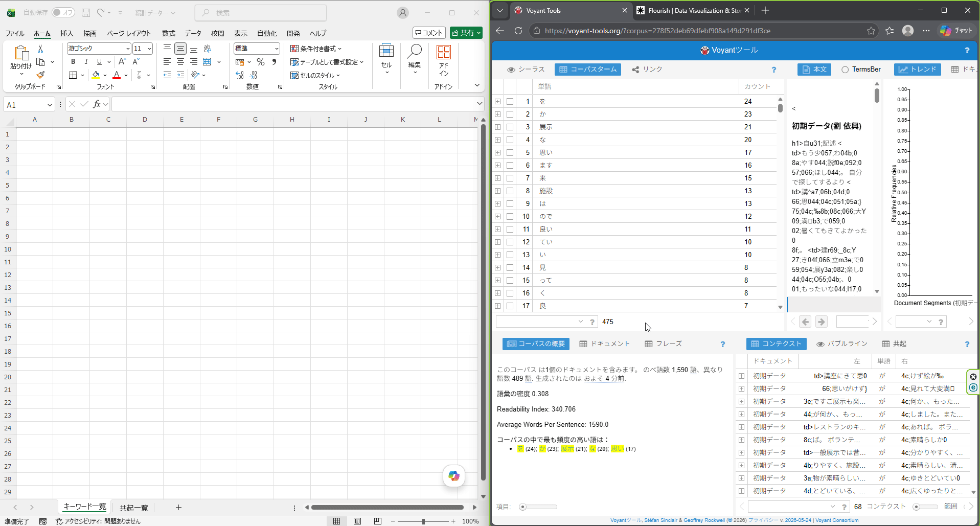Cut selection with the scissors icon
The image size is (980, 526).
(x=40, y=49)
